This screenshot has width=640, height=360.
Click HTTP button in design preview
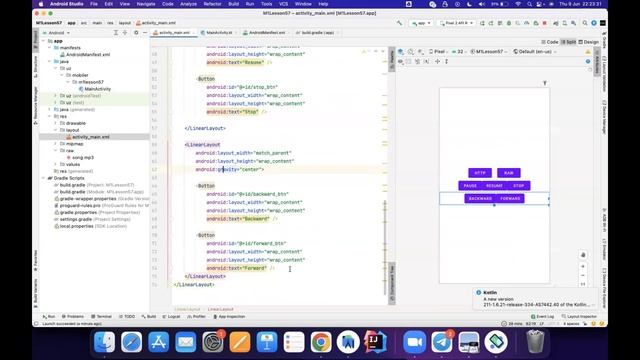480,173
